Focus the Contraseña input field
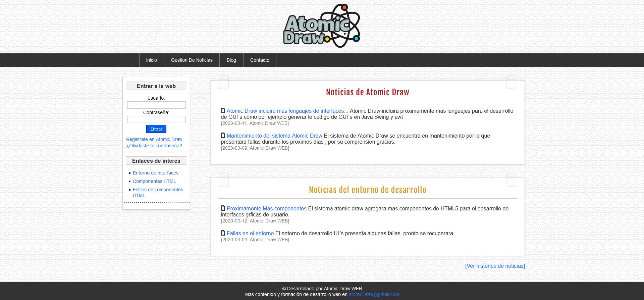Viewport: 644px width, 300px height. tap(156, 119)
